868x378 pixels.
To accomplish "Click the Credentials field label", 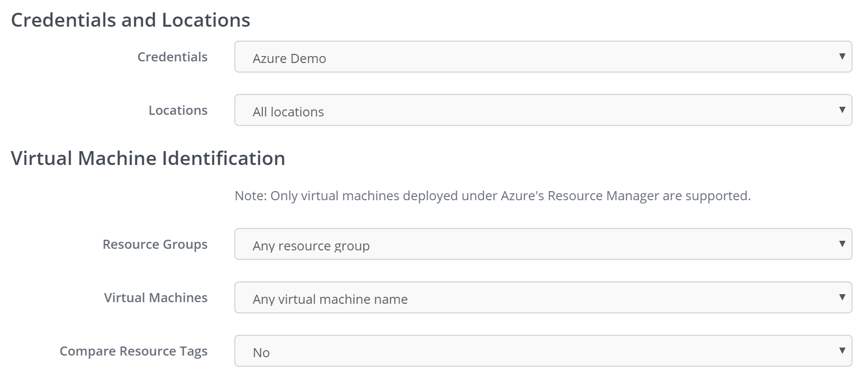I will [x=172, y=57].
